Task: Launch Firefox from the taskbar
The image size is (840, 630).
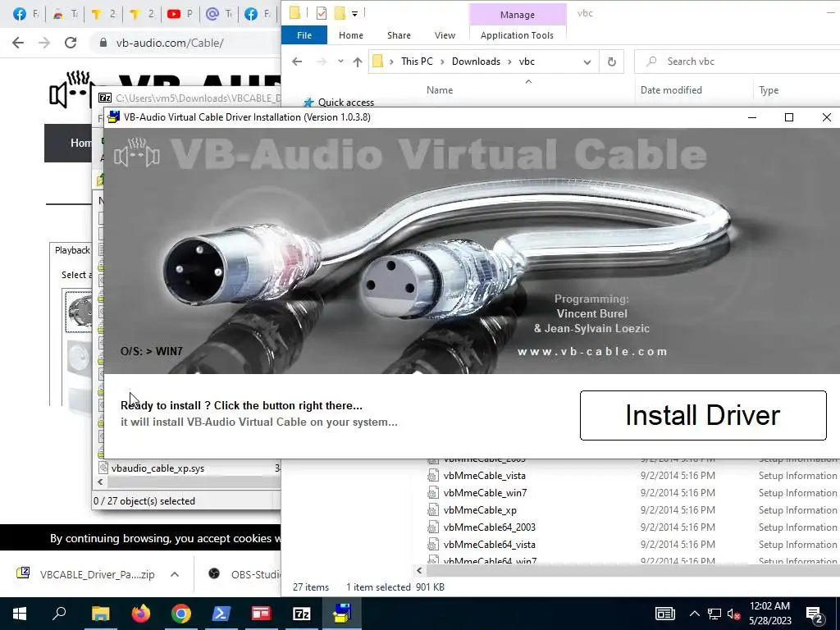Action: pos(141,614)
